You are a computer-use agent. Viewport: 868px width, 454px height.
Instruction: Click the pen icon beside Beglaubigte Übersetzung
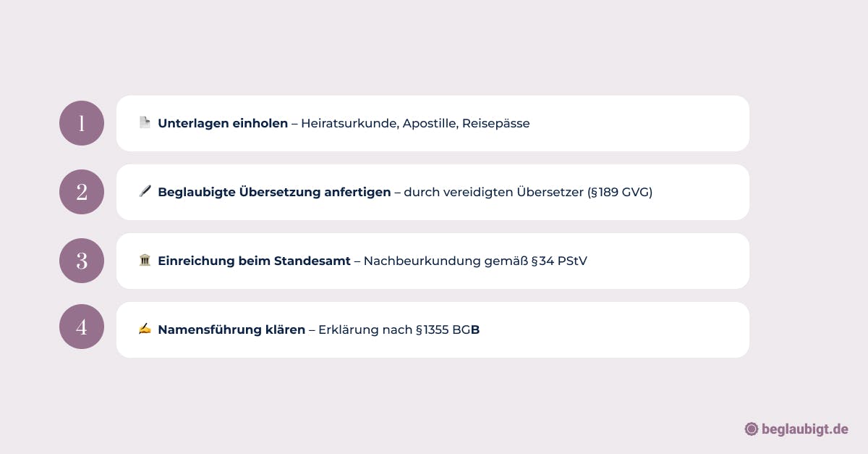(145, 192)
